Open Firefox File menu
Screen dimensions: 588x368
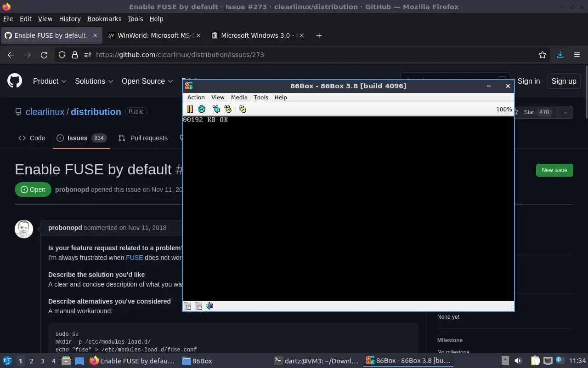tap(8, 19)
